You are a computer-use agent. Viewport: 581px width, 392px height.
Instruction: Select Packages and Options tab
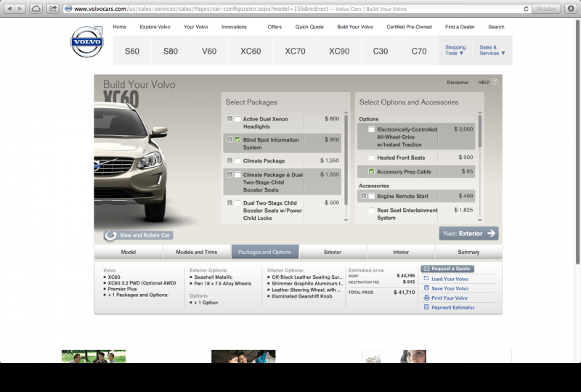click(264, 252)
